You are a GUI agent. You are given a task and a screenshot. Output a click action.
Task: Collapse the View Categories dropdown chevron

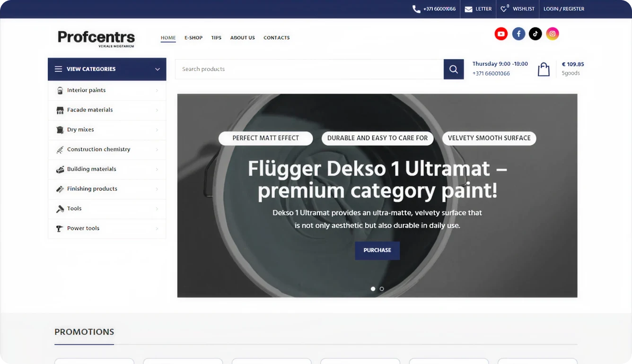pyautogui.click(x=158, y=69)
